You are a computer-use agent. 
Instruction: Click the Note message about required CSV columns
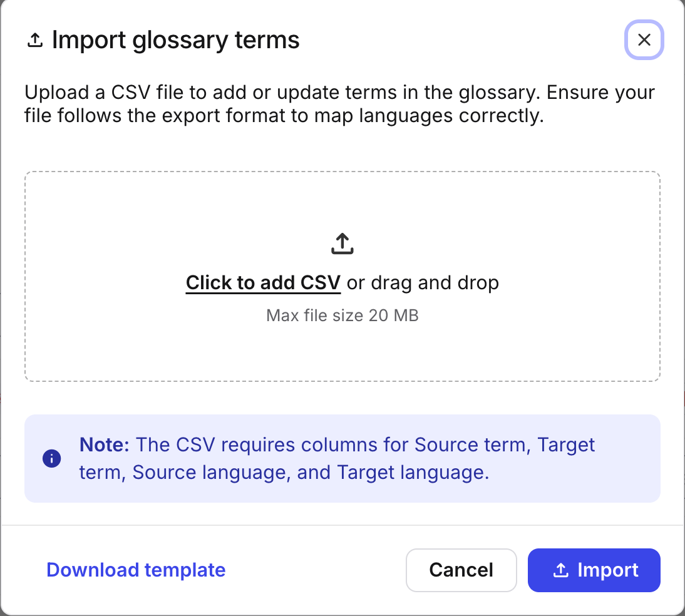337,458
